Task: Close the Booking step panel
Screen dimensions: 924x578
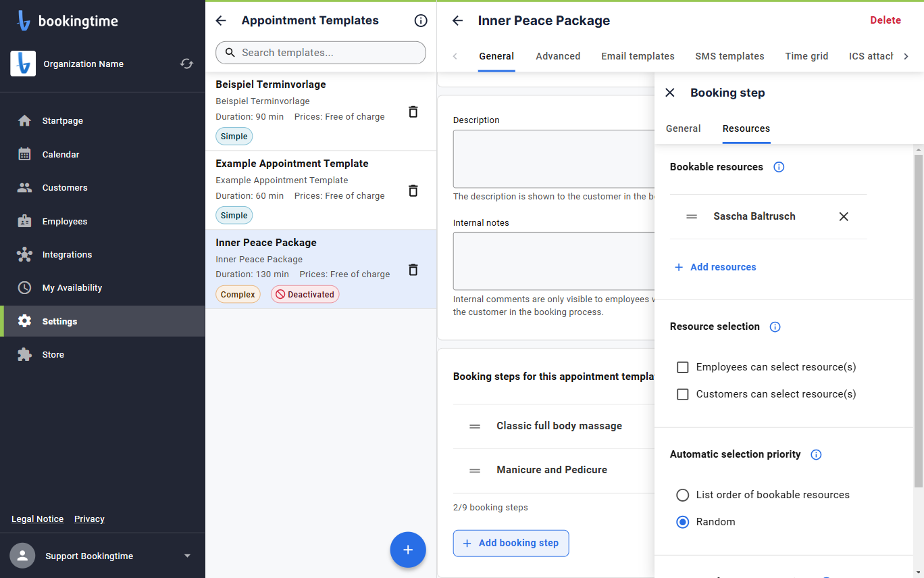Action: [670, 93]
